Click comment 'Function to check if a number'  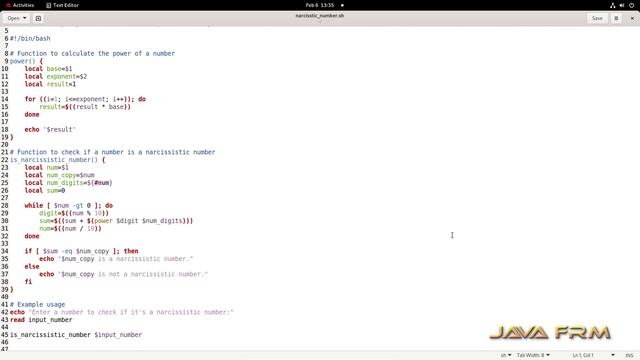pos(112,152)
